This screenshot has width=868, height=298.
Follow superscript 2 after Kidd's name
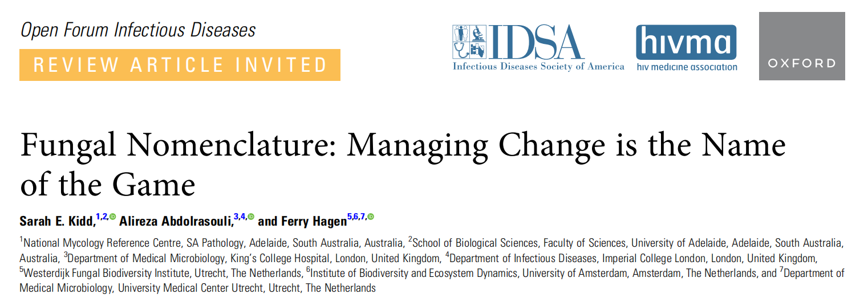104,217
